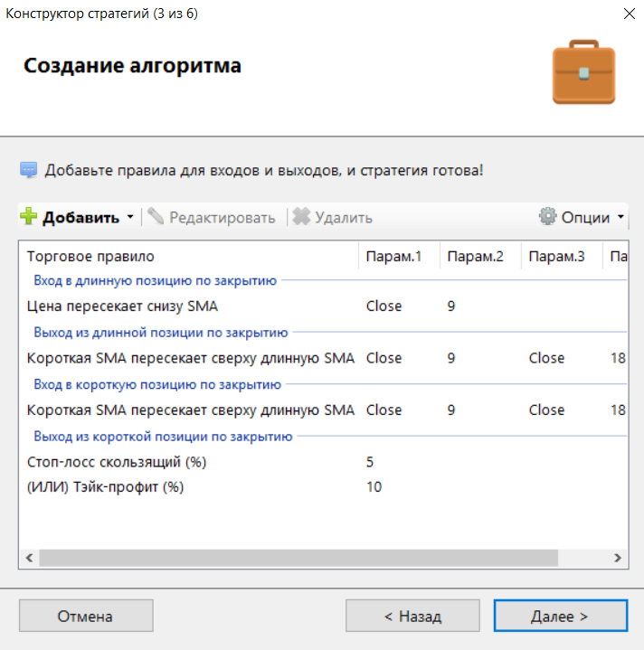Click the Парам.3 column header
644x650 pixels.
tap(562, 257)
